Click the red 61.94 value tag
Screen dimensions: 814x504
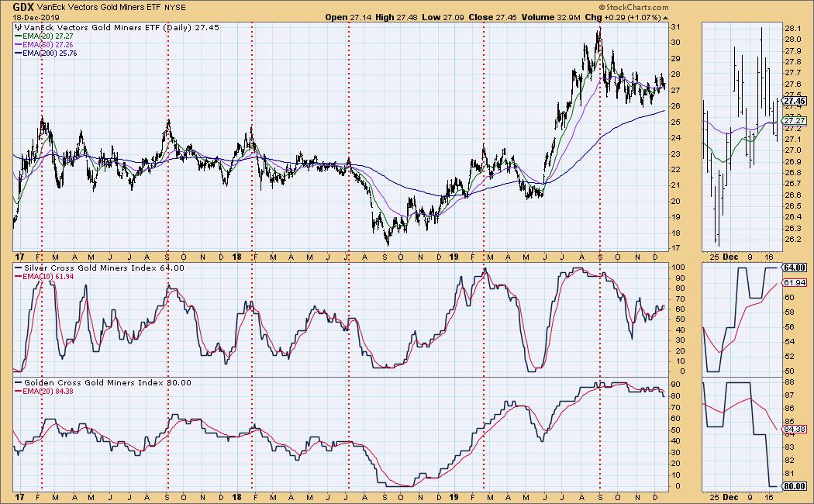(x=795, y=282)
